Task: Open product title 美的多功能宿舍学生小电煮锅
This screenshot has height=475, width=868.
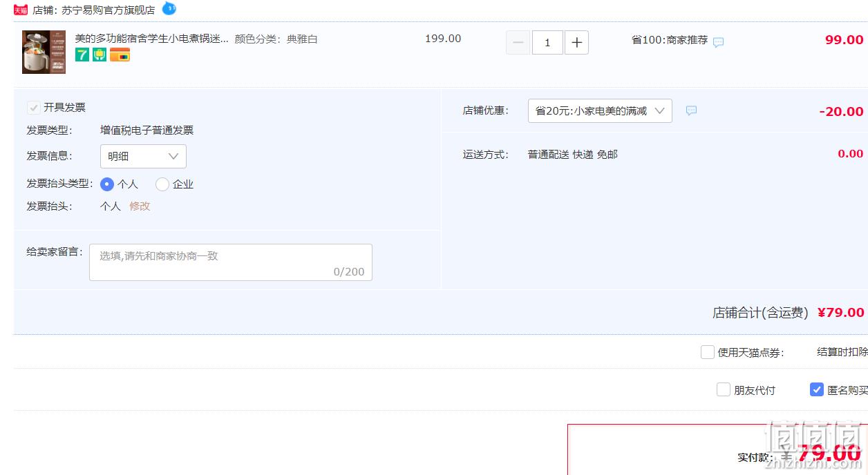Action: [151, 39]
